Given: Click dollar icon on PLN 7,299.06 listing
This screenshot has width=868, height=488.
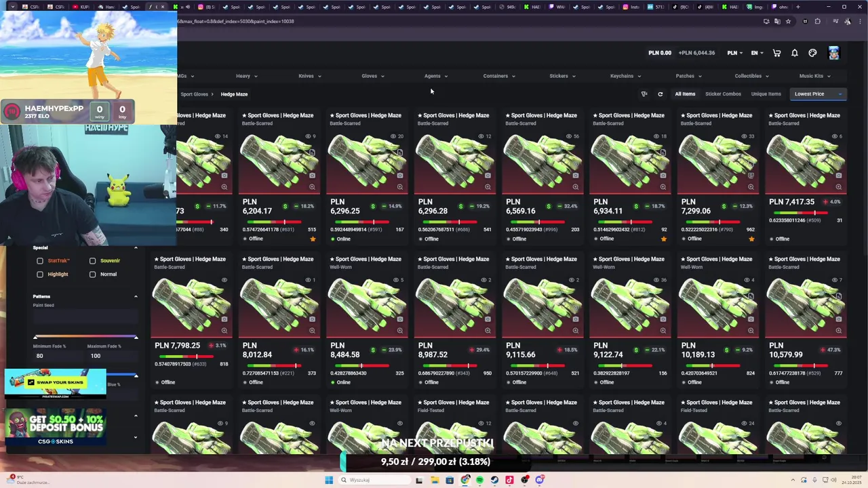Looking at the screenshot, I should point(724,206).
